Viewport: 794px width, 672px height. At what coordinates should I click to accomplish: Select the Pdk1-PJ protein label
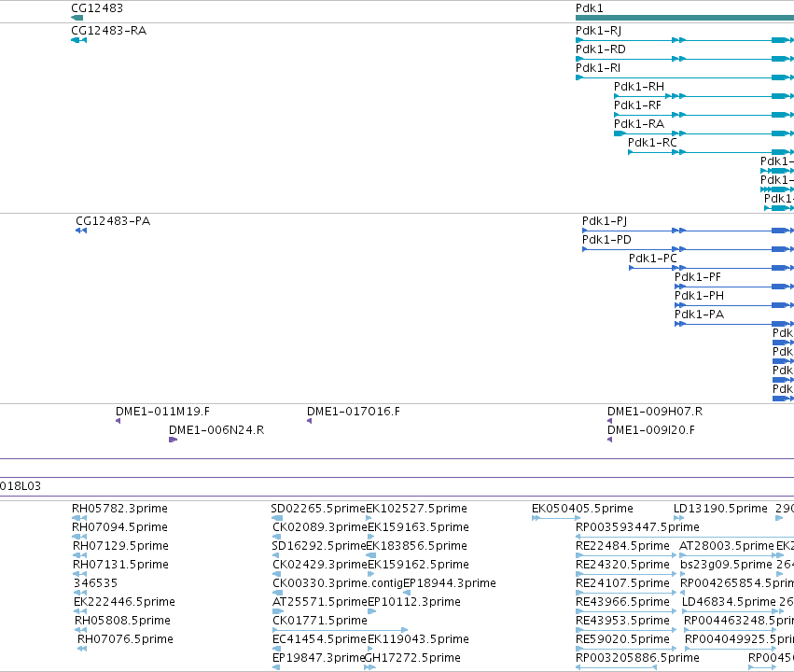click(605, 221)
